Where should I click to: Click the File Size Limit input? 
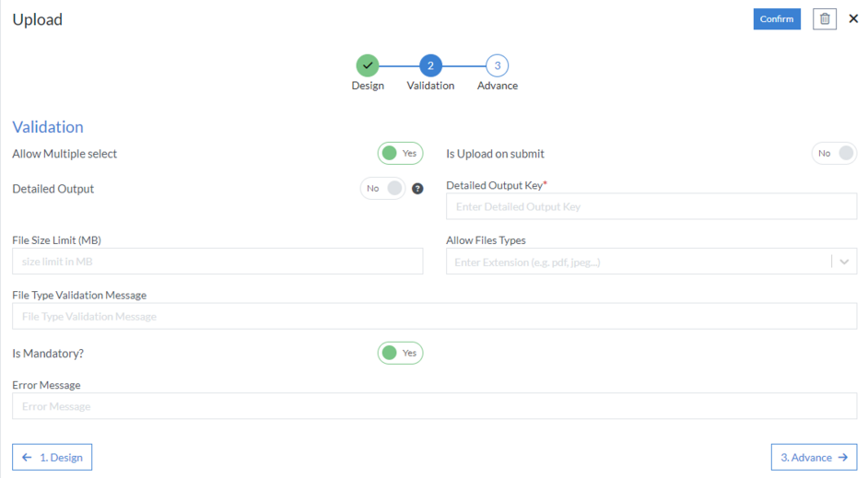click(x=217, y=262)
